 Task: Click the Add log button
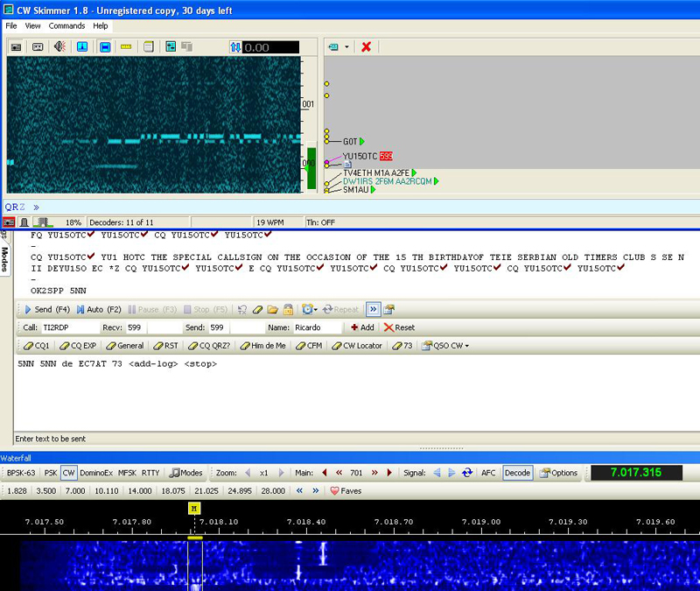[362, 327]
